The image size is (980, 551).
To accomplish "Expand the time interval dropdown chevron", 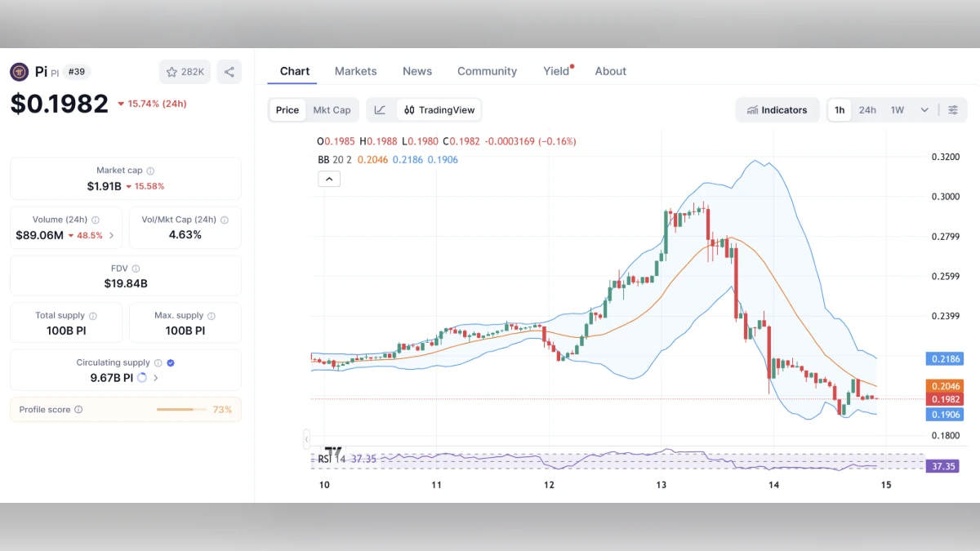I will pos(924,110).
